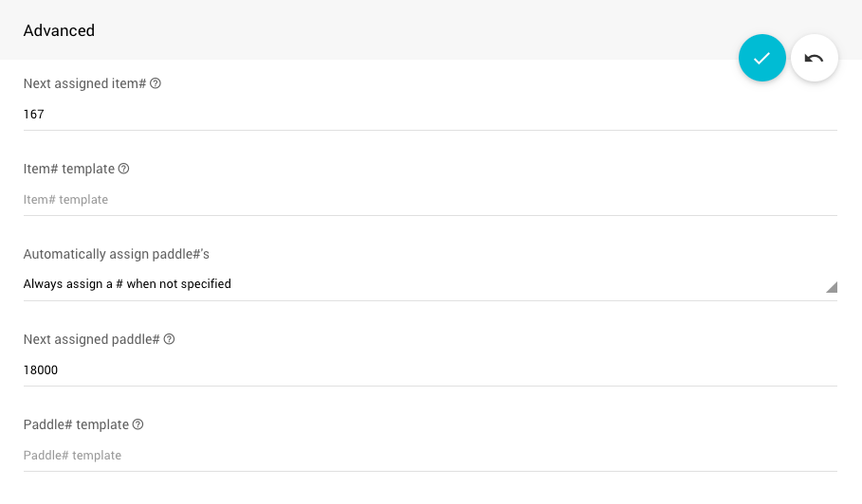Click help icon next to Item# template
This screenshot has width=862, height=504.
123,169
